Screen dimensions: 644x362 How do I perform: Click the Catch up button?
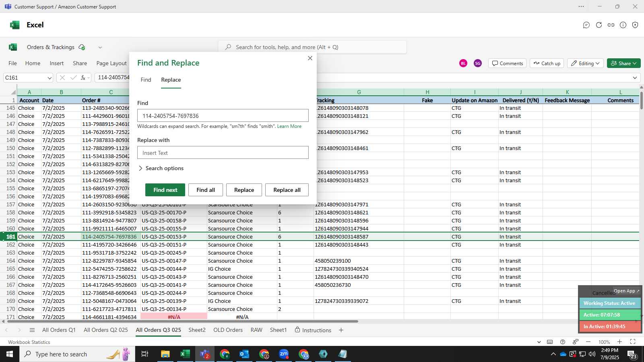pyautogui.click(x=547, y=63)
